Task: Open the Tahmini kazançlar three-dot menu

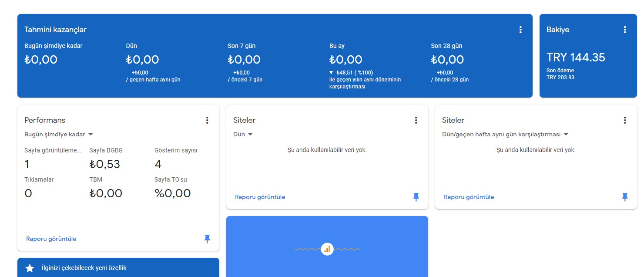Action: click(520, 30)
